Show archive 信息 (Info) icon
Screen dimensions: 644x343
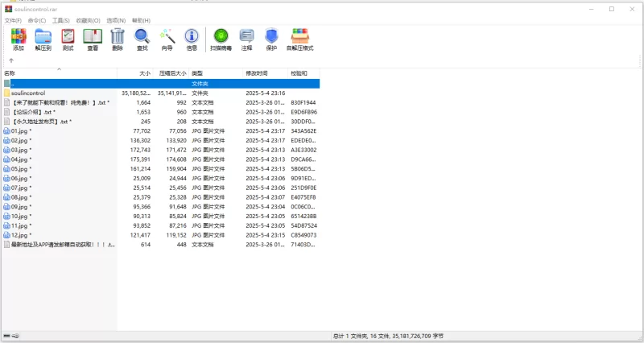[x=192, y=37]
